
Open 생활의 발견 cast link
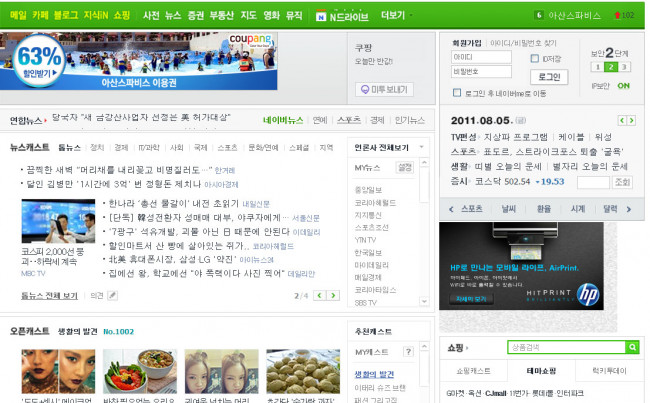click(374, 374)
